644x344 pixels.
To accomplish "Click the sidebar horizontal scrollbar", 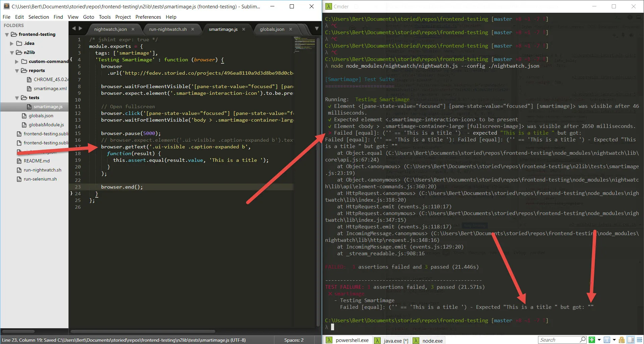I will click(x=19, y=332).
